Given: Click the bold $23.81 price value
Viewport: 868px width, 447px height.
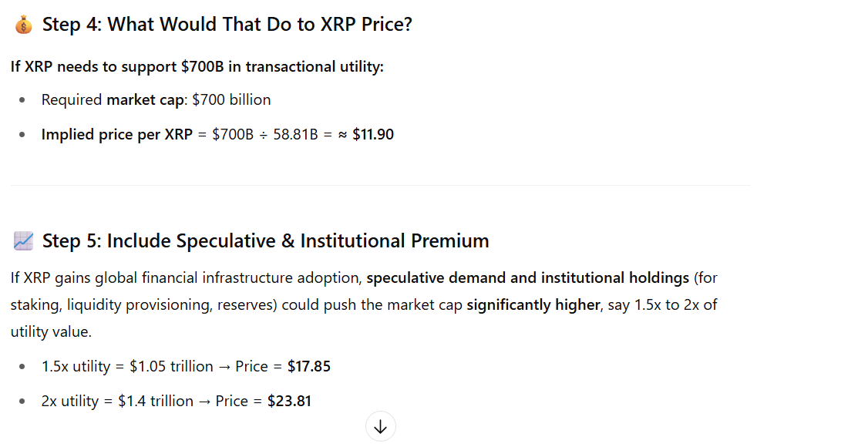Looking at the screenshot, I should (289, 402).
